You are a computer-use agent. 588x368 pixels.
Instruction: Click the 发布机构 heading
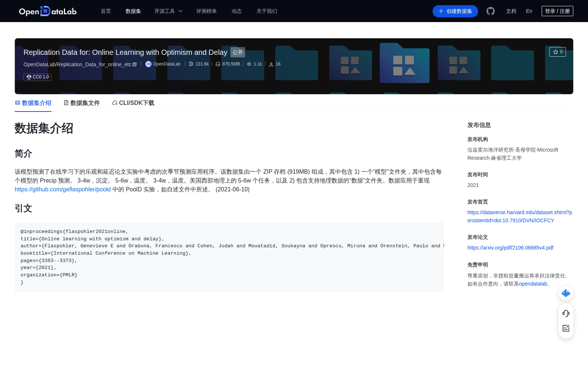(x=478, y=139)
